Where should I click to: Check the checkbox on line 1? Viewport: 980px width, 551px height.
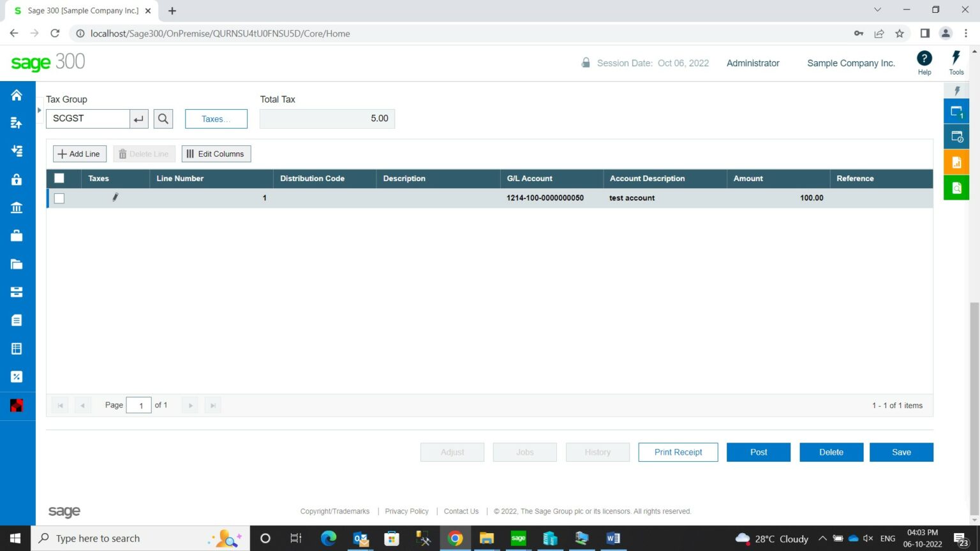tap(59, 198)
